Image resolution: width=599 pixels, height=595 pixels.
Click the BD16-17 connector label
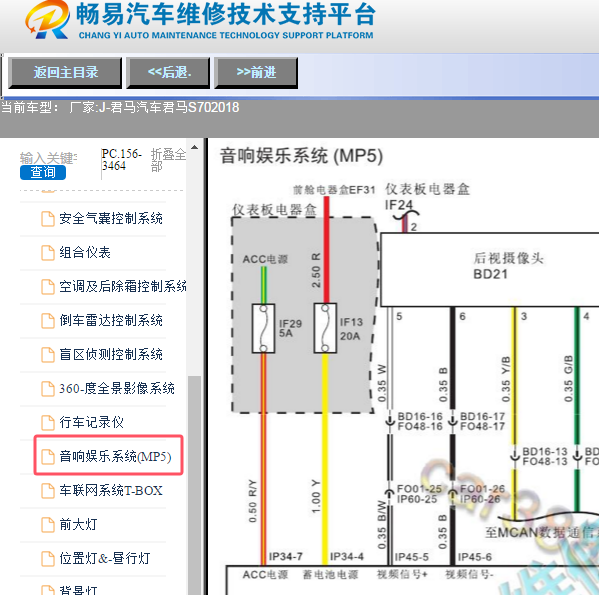click(x=482, y=416)
